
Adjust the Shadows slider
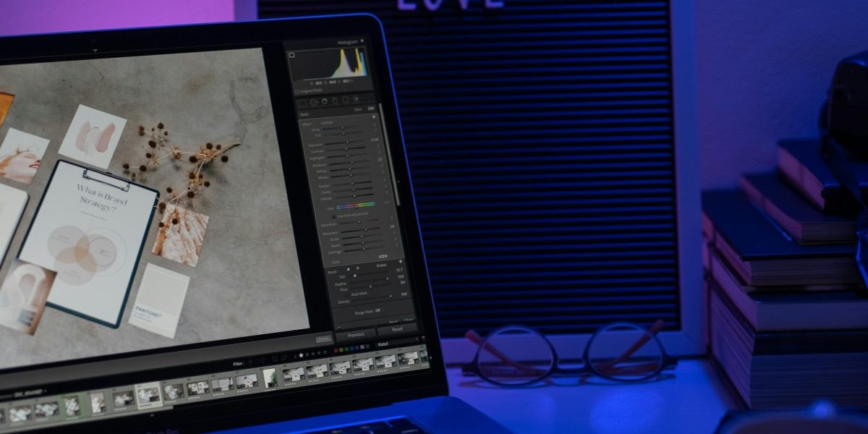pos(349,162)
